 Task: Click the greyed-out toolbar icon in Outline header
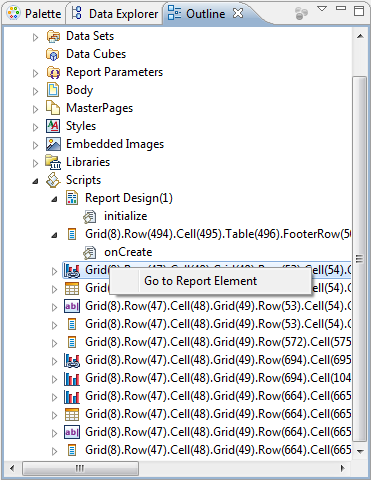301,13
